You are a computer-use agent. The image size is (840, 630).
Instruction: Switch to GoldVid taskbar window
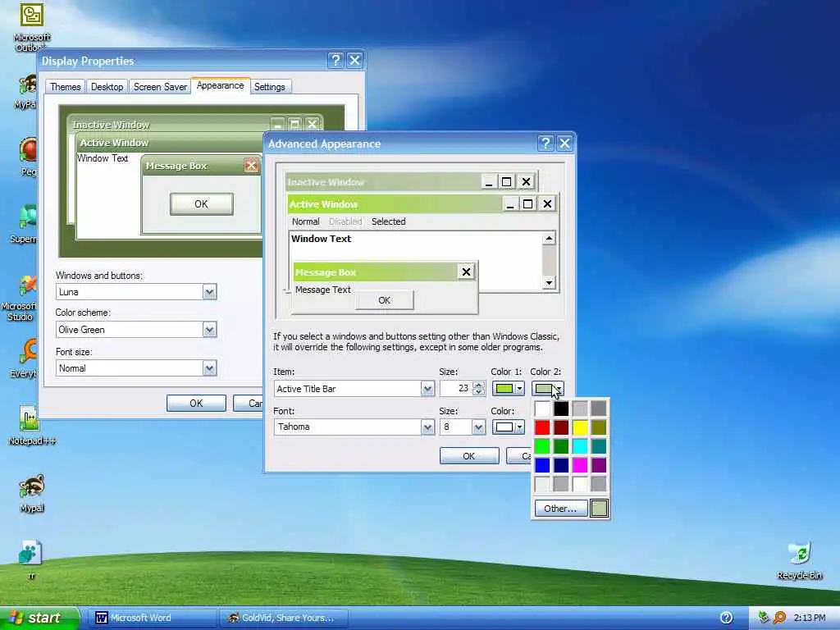pos(284,618)
